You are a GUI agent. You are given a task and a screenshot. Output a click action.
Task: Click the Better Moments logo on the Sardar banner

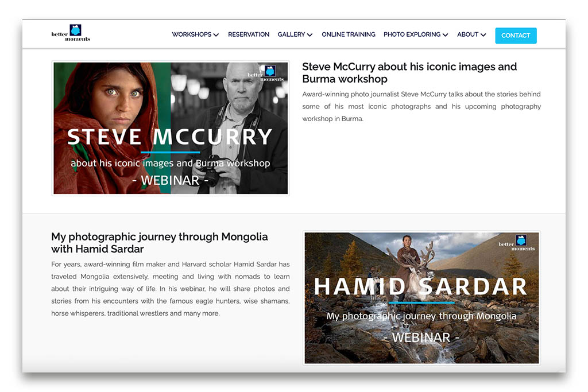pos(517,243)
